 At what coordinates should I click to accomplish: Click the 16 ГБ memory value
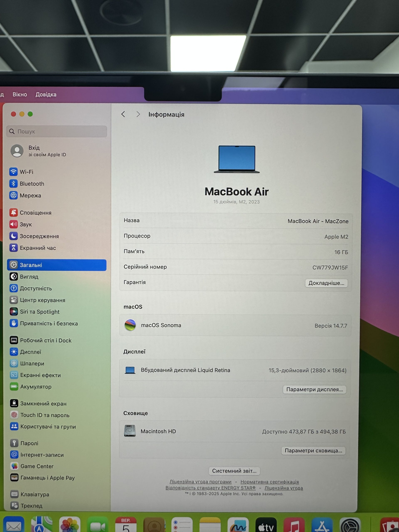point(341,252)
